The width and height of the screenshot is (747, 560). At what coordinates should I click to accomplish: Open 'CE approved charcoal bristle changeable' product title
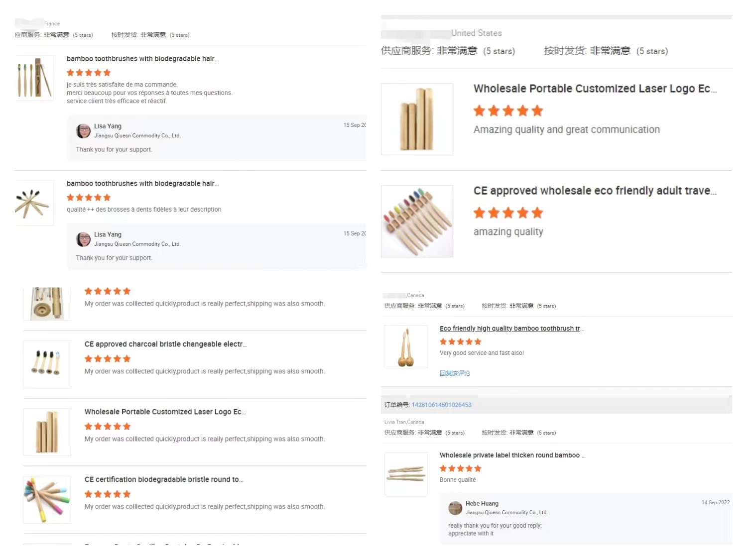pyautogui.click(x=165, y=344)
